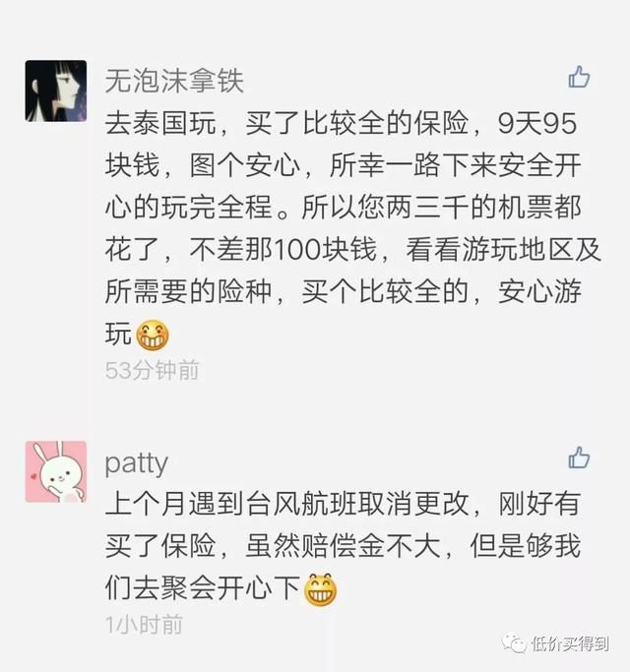The height and width of the screenshot is (672, 630).
Task: Select the line starting 上个月遇到台风航班
Action: tap(344, 504)
